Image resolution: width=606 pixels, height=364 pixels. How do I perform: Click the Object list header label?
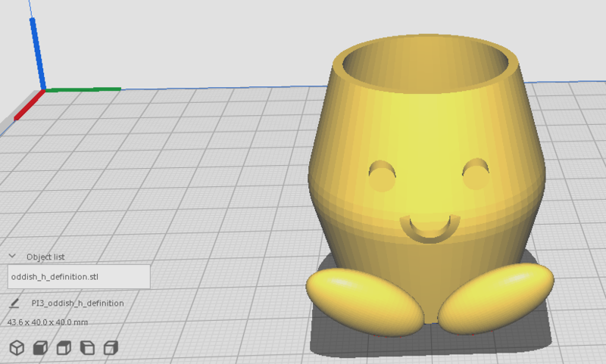(45, 257)
